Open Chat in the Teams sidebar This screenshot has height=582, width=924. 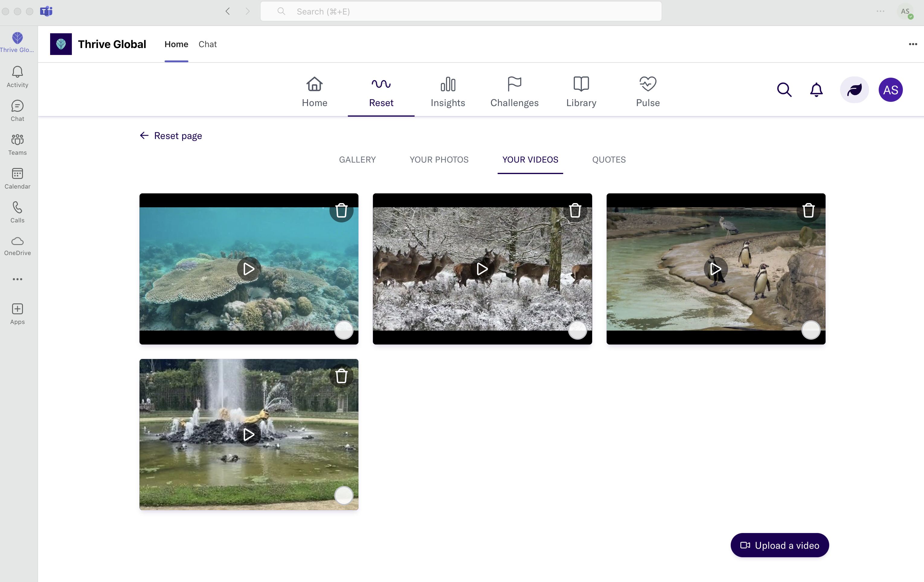click(x=17, y=111)
